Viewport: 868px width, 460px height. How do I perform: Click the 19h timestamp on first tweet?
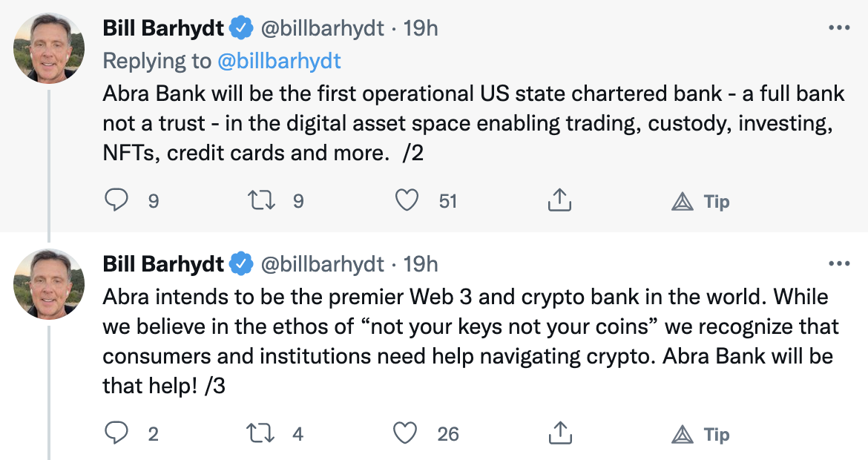point(421,28)
